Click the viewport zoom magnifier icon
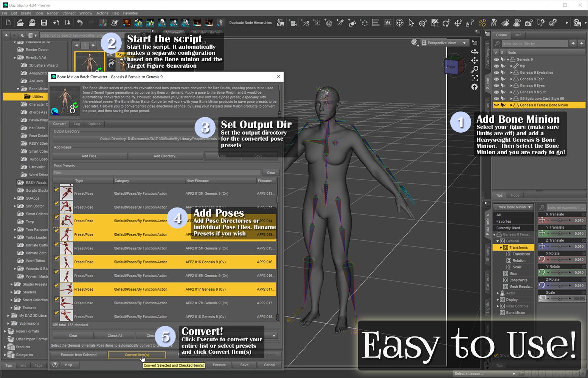588x378 pixels. [475, 69]
